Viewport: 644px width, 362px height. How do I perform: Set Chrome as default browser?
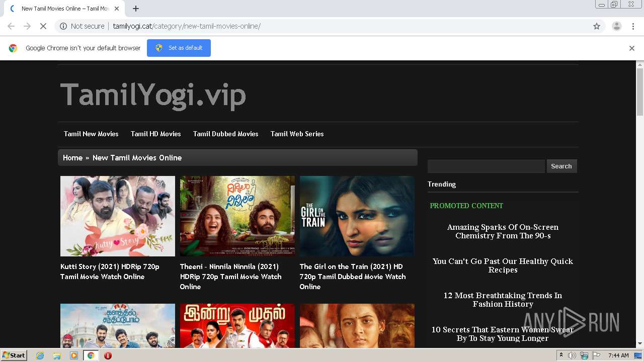coord(179,48)
